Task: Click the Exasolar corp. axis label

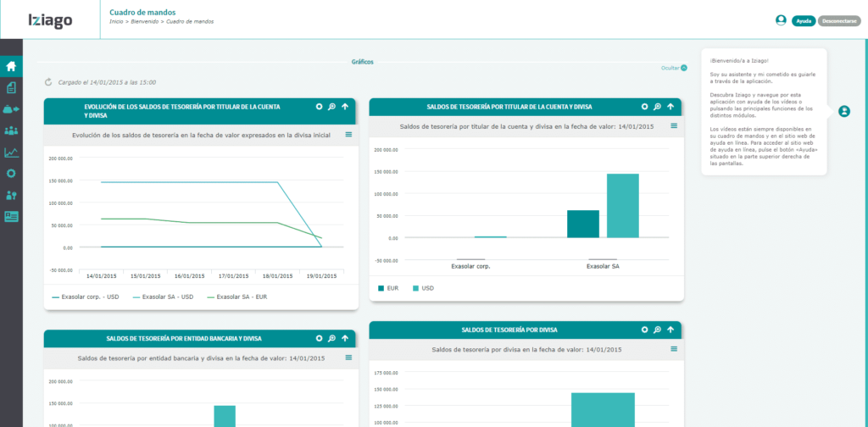Action: pyautogui.click(x=471, y=266)
